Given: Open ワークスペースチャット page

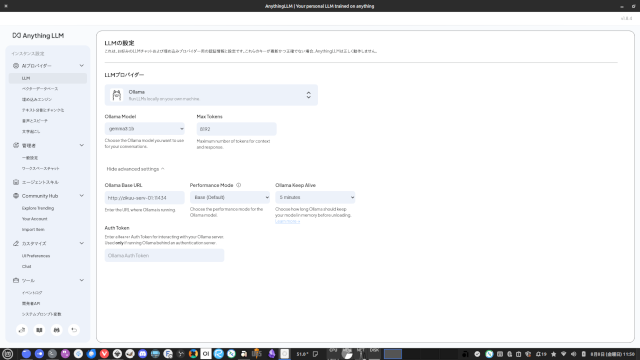Looking at the screenshot, I should [x=40, y=168].
